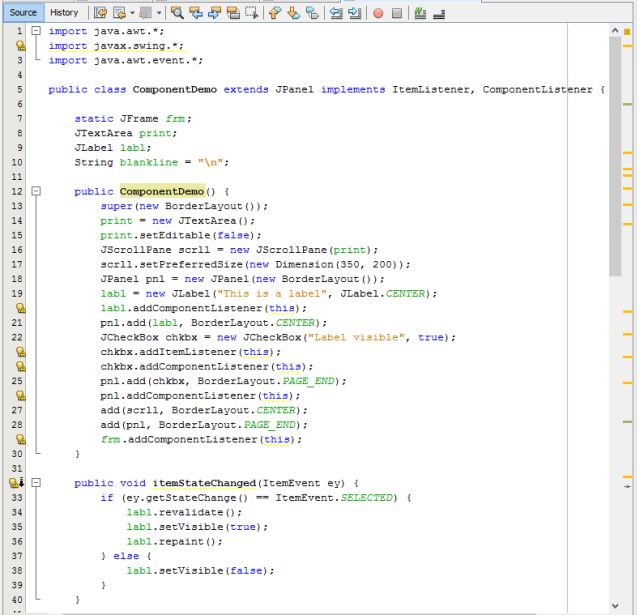Jump to Previous Bookmark icon
This screenshot has width=640, height=615.
tap(276, 13)
